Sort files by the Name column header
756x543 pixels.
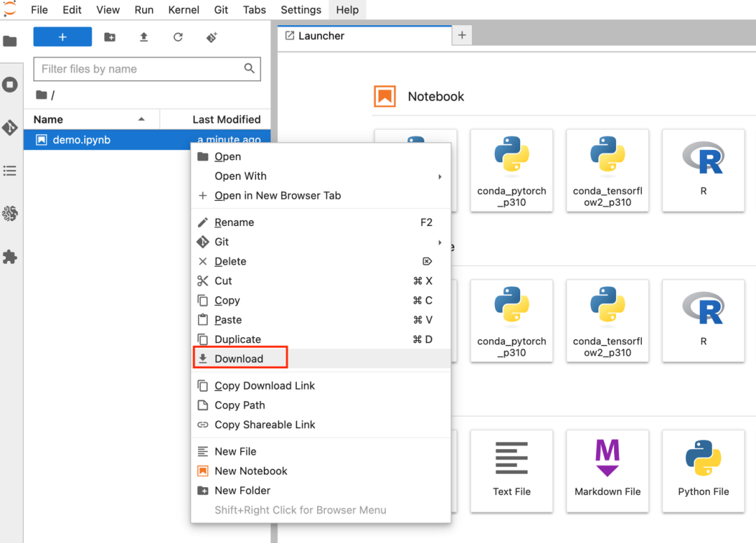[x=92, y=120]
